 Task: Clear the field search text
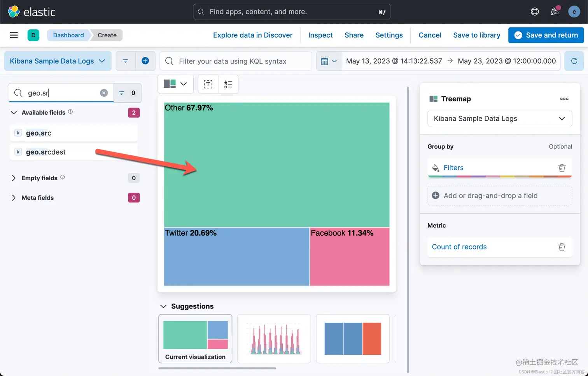(104, 93)
